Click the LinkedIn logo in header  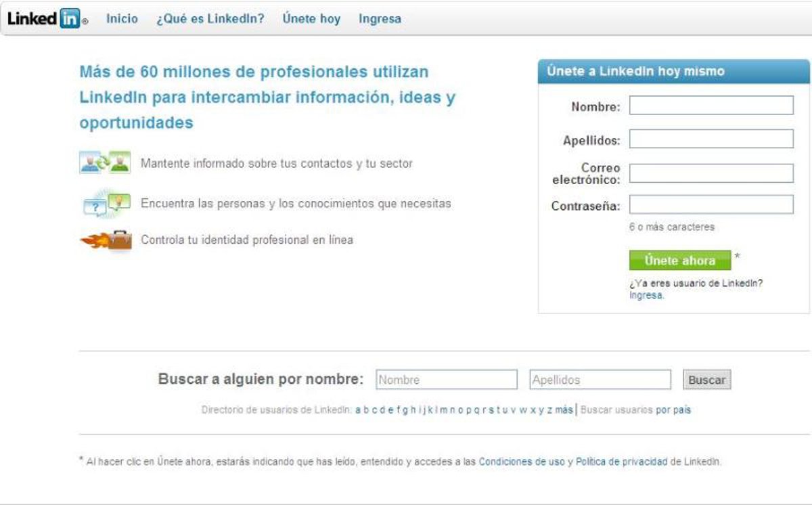point(45,19)
